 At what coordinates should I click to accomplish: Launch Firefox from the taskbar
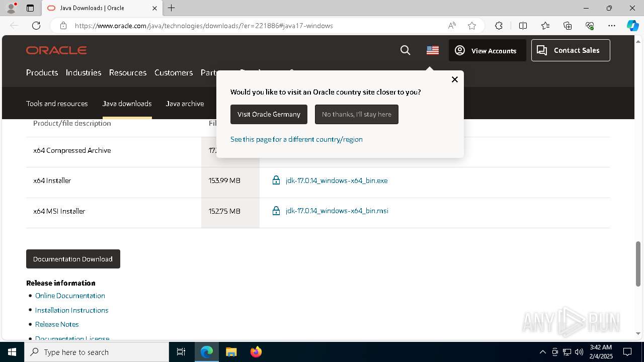click(256, 352)
